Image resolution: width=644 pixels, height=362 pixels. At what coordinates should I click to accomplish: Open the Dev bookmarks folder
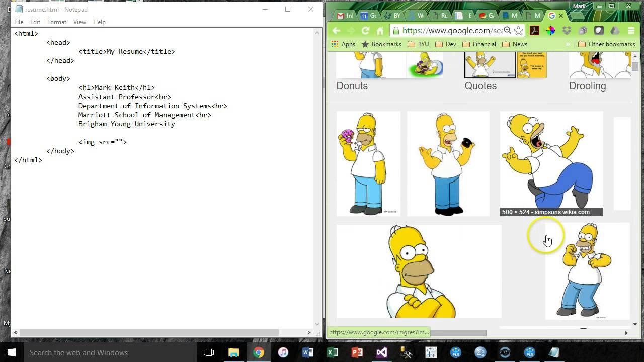[x=446, y=44]
